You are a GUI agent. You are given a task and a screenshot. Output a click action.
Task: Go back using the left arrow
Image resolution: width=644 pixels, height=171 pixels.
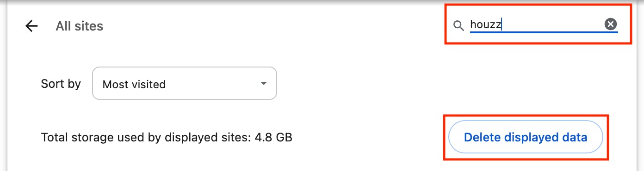coord(31,26)
